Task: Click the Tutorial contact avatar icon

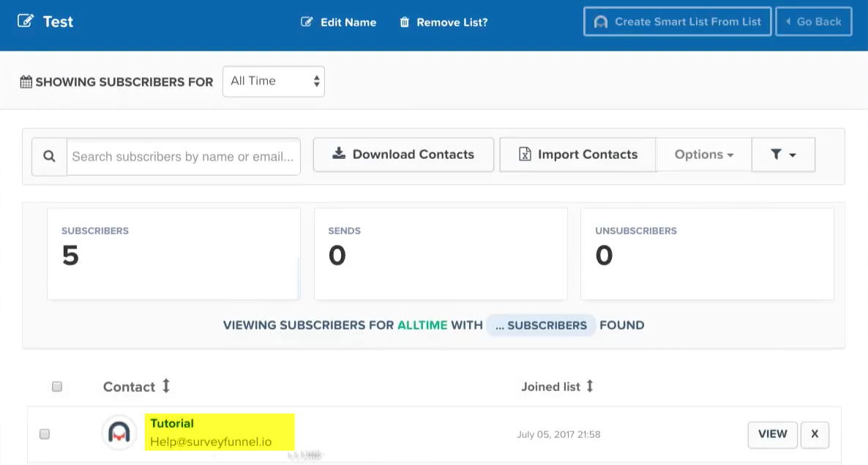Action: [x=119, y=434]
